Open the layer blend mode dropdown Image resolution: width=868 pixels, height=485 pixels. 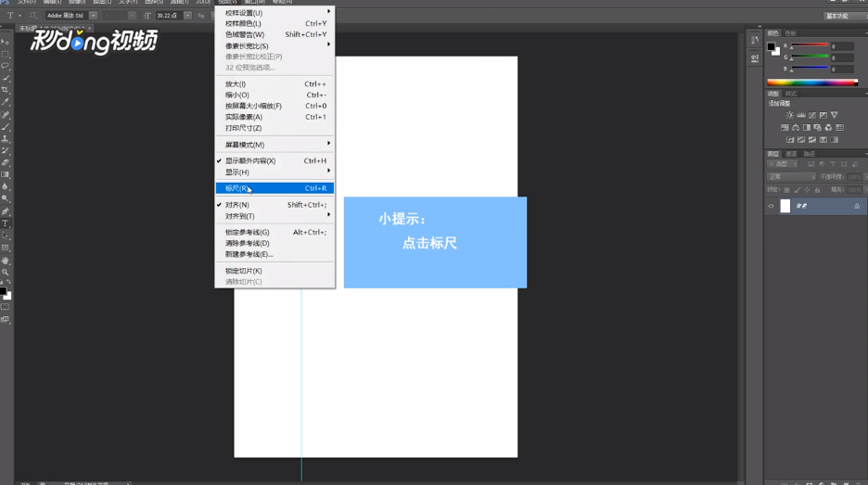click(x=792, y=177)
